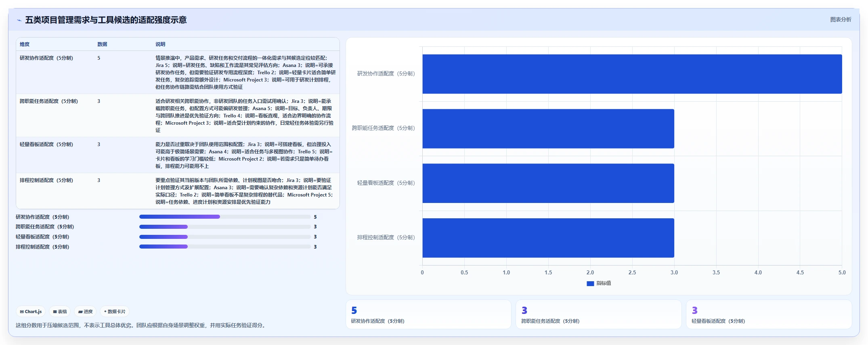This screenshot has width=868, height=345.
Task: Click the description text of 研发协作适配度 row
Action: point(245,73)
